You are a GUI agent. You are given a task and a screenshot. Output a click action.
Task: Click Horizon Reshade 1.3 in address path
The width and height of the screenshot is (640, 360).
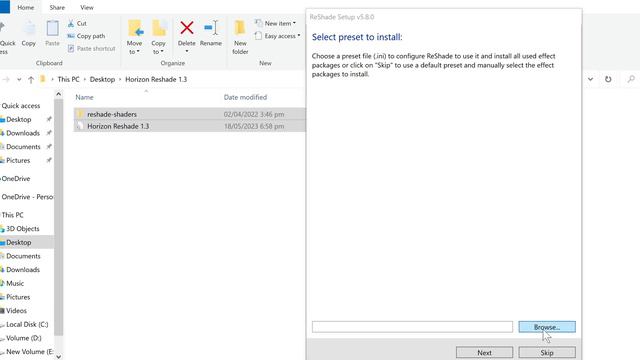(x=156, y=79)
